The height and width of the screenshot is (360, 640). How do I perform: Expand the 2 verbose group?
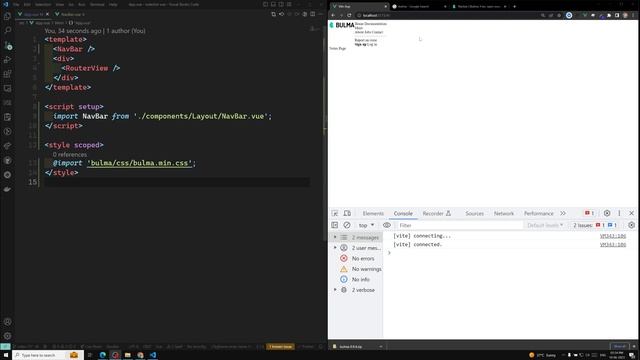click(335, 290)
